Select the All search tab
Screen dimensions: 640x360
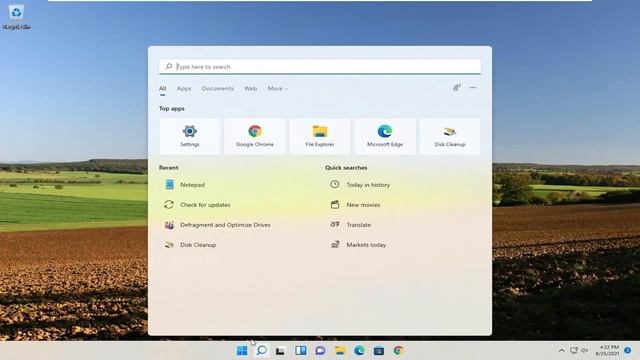coord(162,89)
